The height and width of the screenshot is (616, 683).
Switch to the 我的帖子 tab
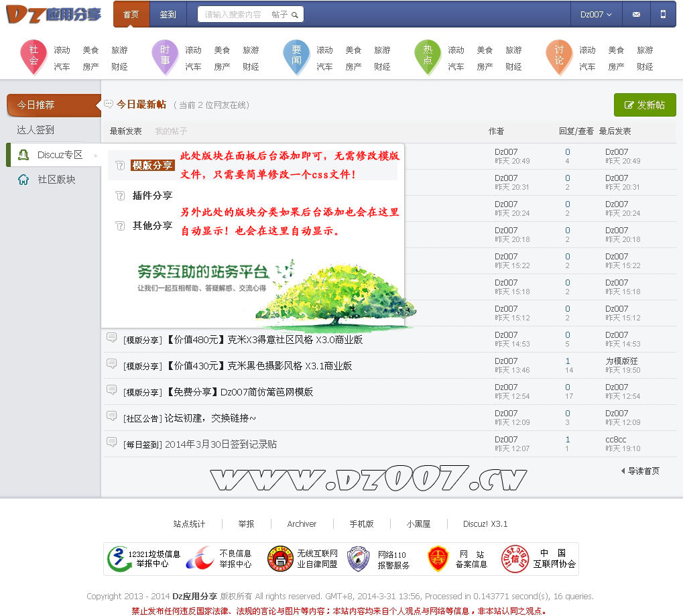coord(171,131)
